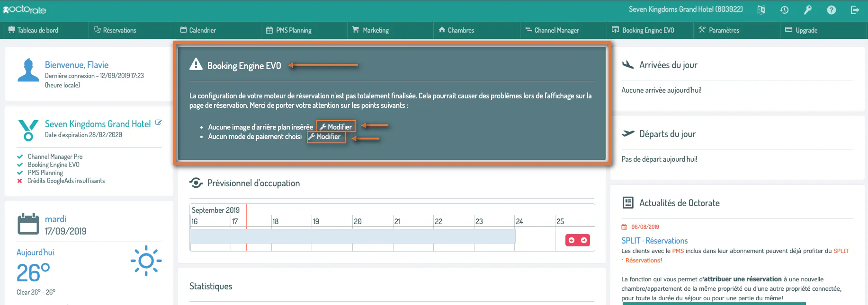Open Marketing menu
This screenshot has height=305, width=868.
click(370, 30)
